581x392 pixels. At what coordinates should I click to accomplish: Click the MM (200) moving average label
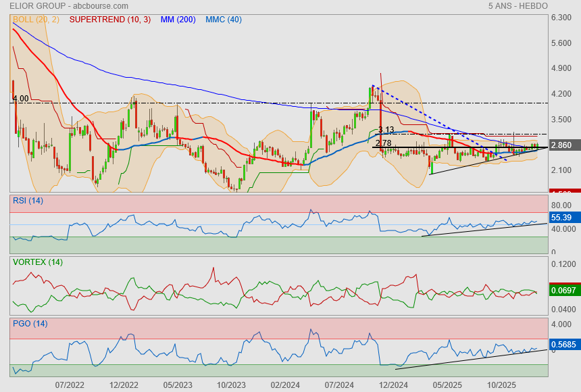178,20
